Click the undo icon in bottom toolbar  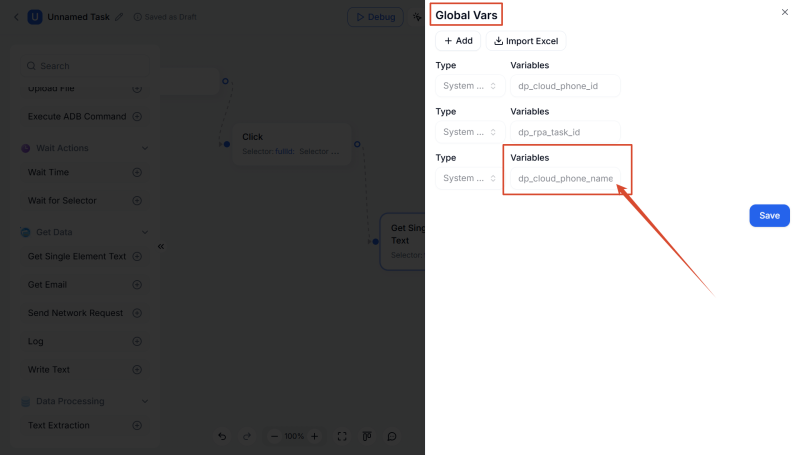222,436
